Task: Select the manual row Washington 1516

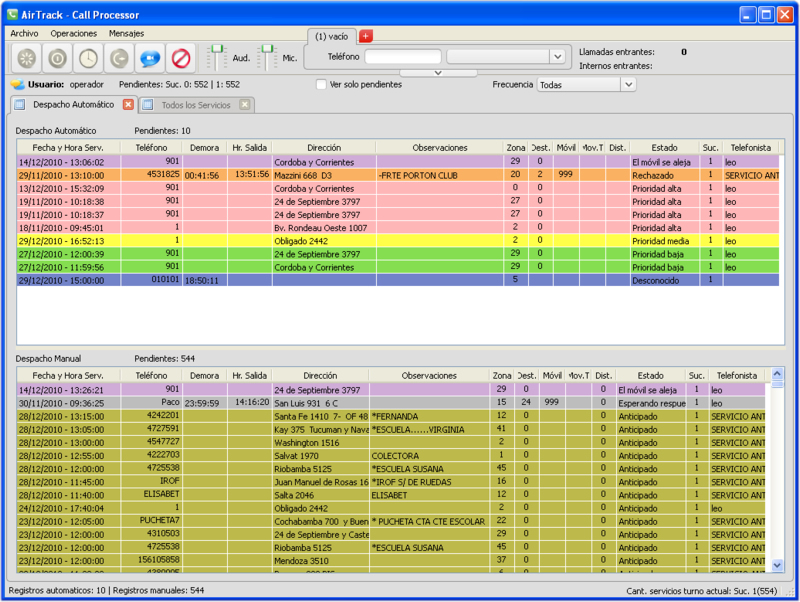Action: click(x=391, y=443)
